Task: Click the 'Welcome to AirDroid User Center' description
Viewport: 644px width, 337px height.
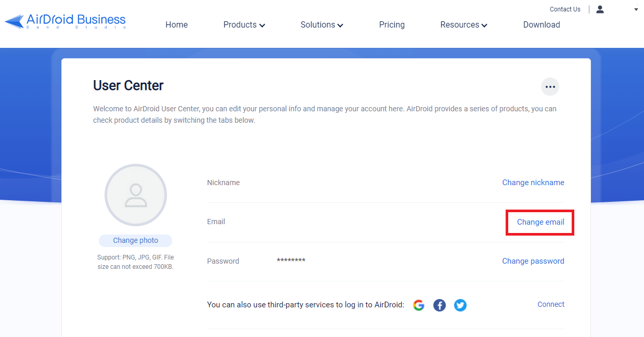Action: click(325, 114)
